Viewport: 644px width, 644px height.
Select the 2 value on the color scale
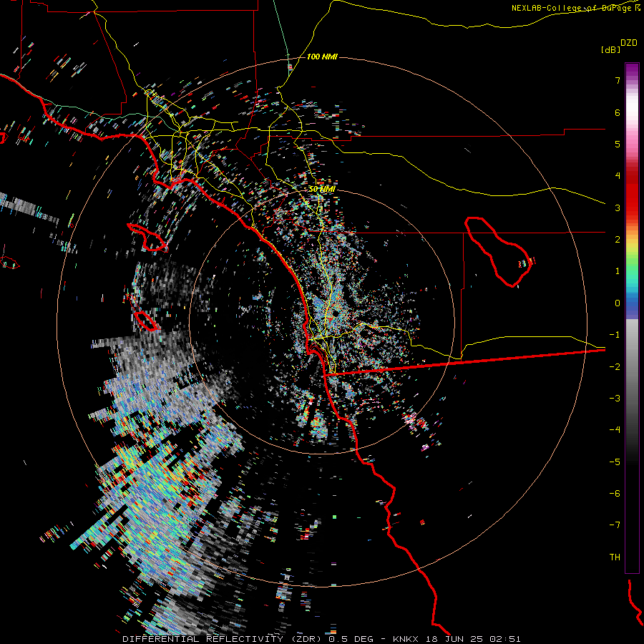point(618,240)
